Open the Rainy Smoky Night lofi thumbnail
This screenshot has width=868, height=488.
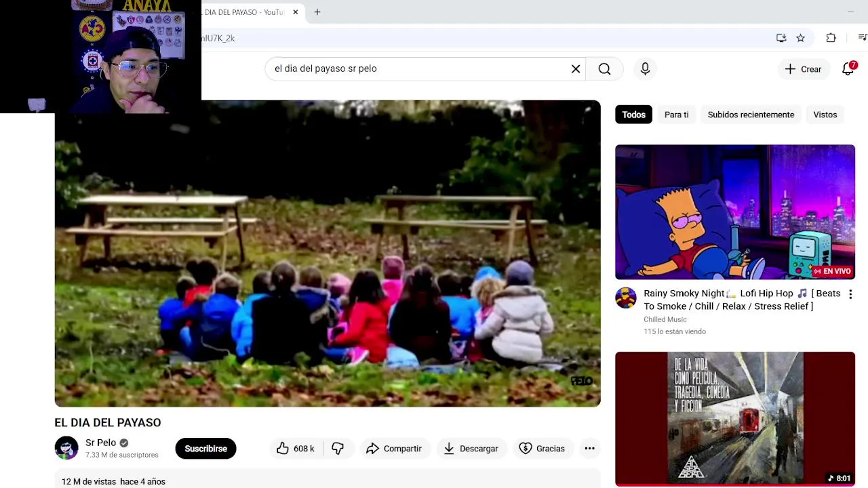pos(735,211)
